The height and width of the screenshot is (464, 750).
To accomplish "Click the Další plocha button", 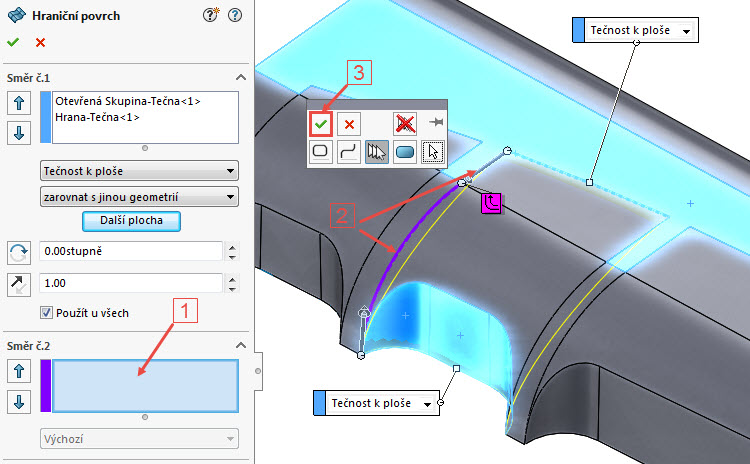I will [x=131, y=221].
